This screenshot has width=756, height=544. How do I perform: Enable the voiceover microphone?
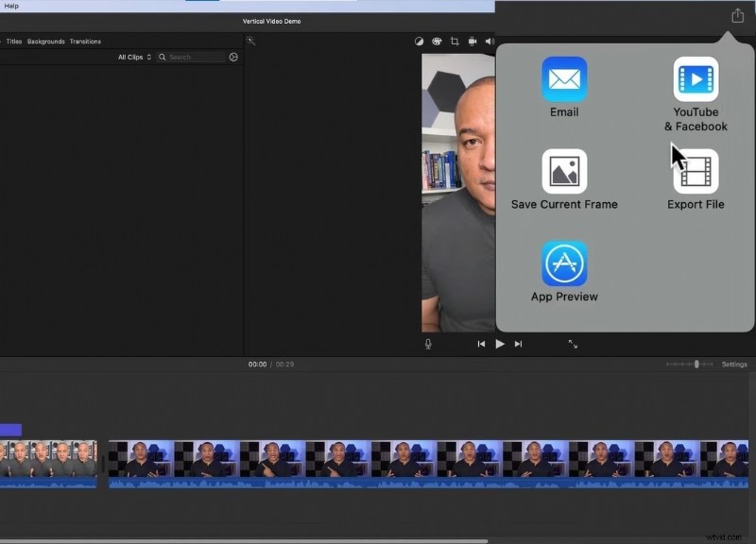[430, 344]
